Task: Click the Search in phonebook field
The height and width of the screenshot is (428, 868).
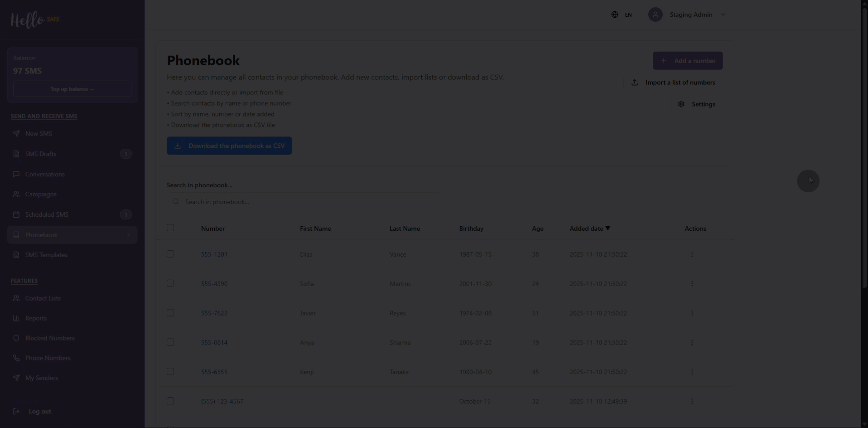Action: point(304,202)
